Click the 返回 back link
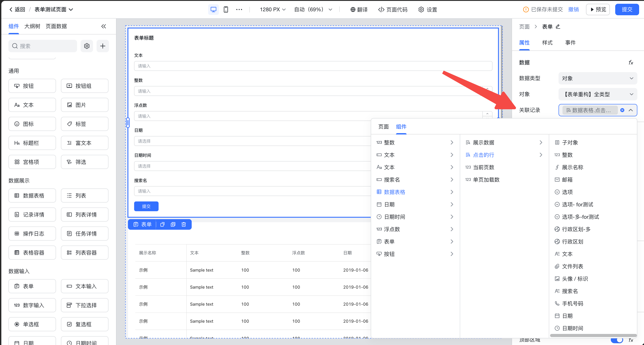 (17, 10)
